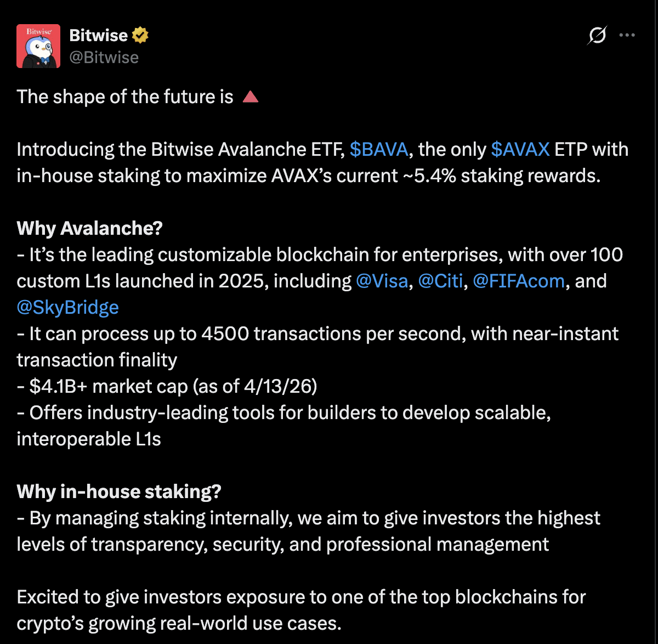
Task: Click the "Why Avalanche?" heading
Action: pyautogui.click(x=90, y=228)
